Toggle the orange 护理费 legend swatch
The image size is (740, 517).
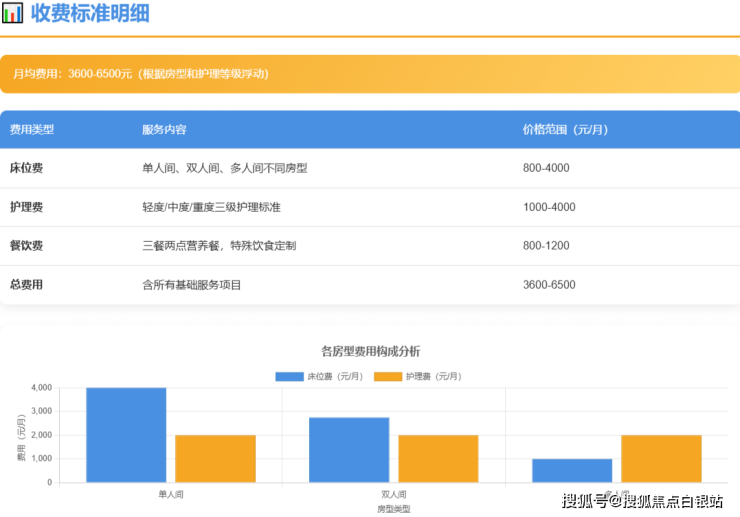click(x=388, y=376)
